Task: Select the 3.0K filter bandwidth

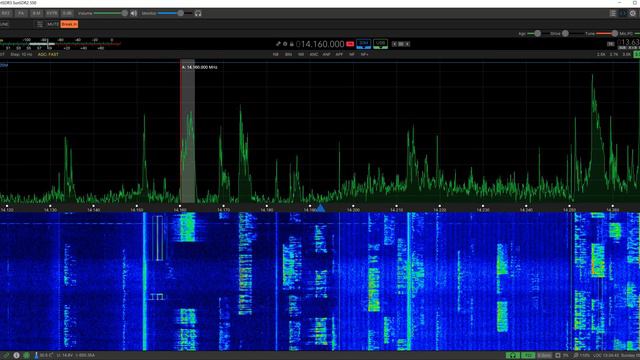Action: point(627,54)
